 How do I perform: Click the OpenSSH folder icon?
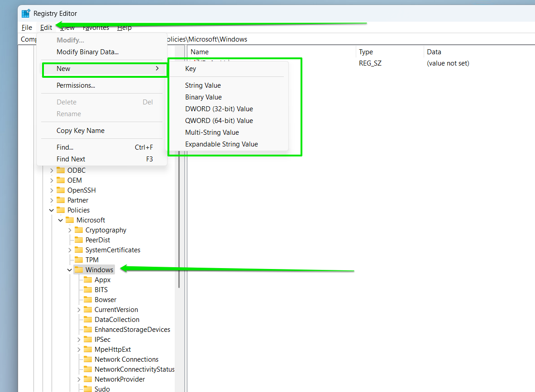tap(61, 190)
